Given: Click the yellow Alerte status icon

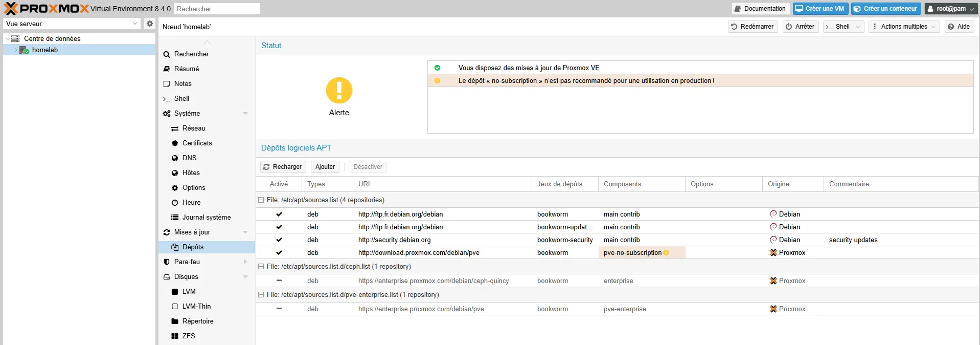Looking at the screenshot, I should click(339, 91).
